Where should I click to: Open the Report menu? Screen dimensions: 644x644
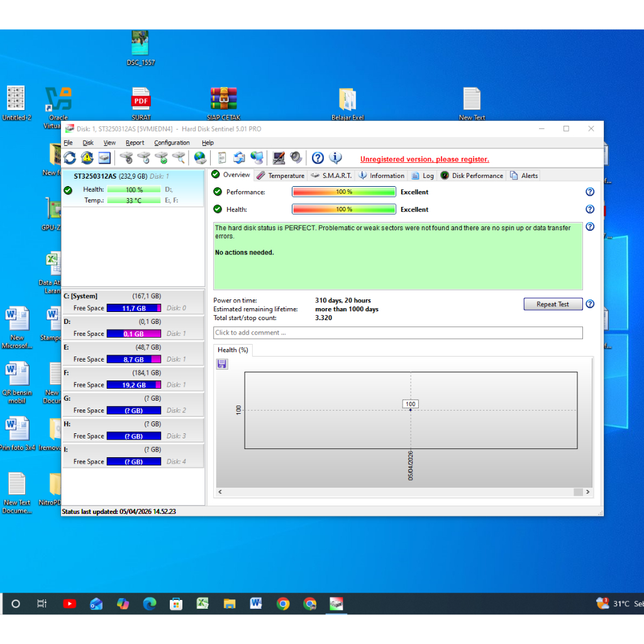pos(135,143)
